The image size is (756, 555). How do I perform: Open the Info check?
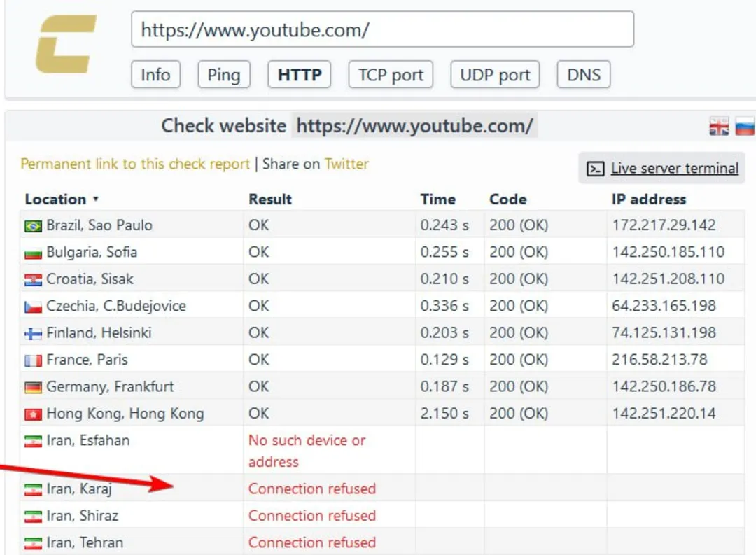[155, 75]
